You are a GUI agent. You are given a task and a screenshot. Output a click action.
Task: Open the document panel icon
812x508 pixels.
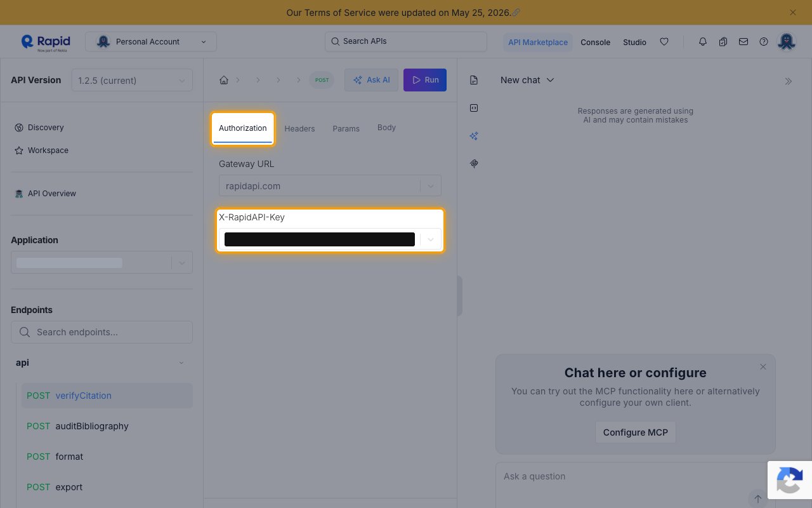(474, 80)
